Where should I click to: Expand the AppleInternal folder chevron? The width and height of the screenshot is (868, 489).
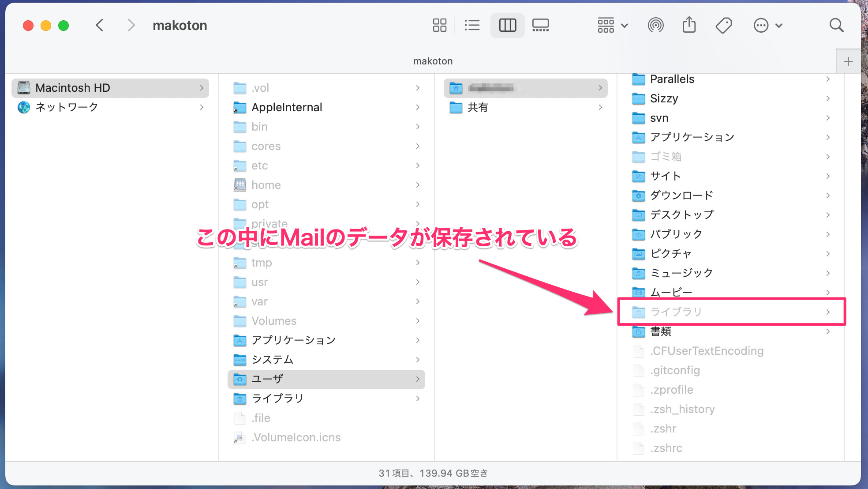click(417, 107)
